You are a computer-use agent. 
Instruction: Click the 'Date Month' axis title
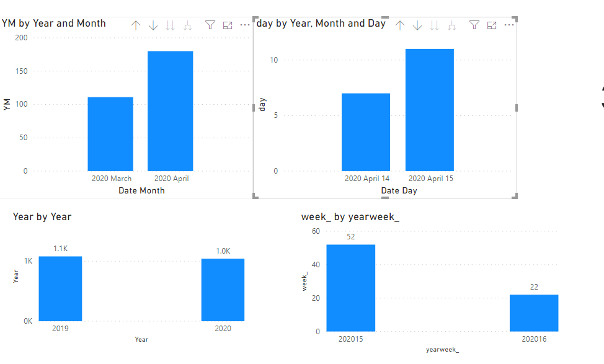[x=141, y=190]
